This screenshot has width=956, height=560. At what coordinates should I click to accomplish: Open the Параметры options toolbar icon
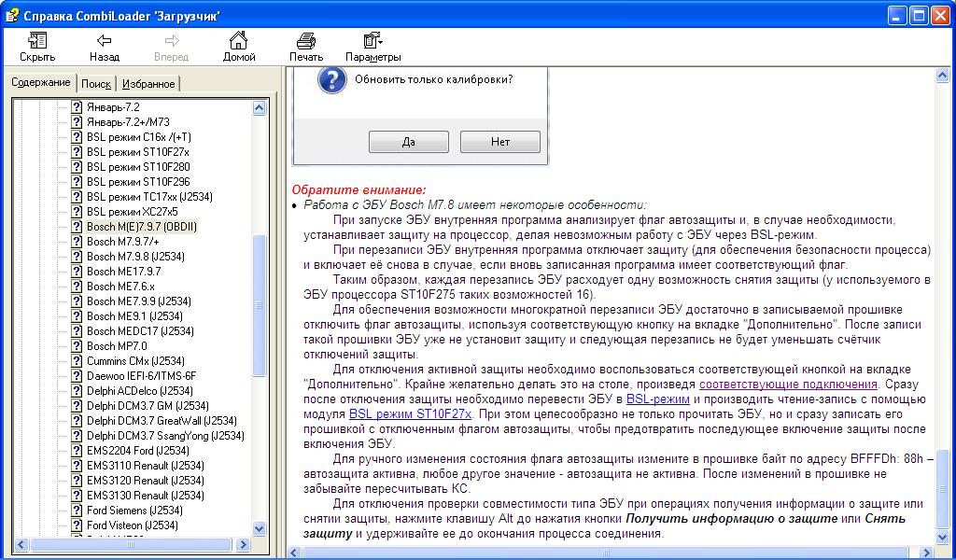click(373, 41)
